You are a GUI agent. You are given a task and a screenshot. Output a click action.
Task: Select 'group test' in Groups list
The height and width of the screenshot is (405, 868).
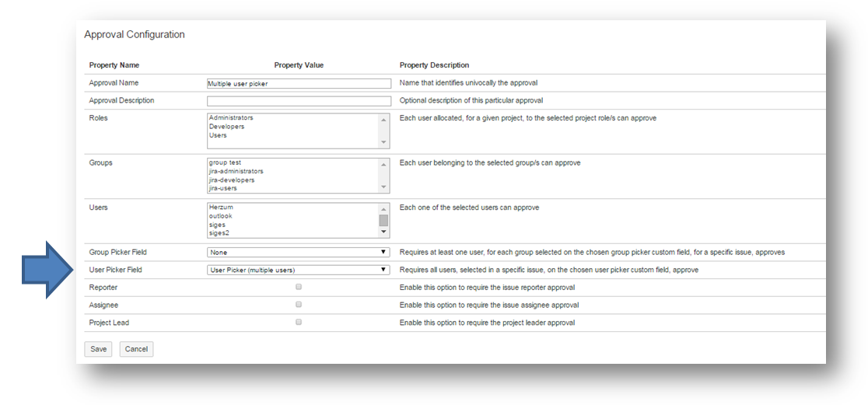(225, 162)
